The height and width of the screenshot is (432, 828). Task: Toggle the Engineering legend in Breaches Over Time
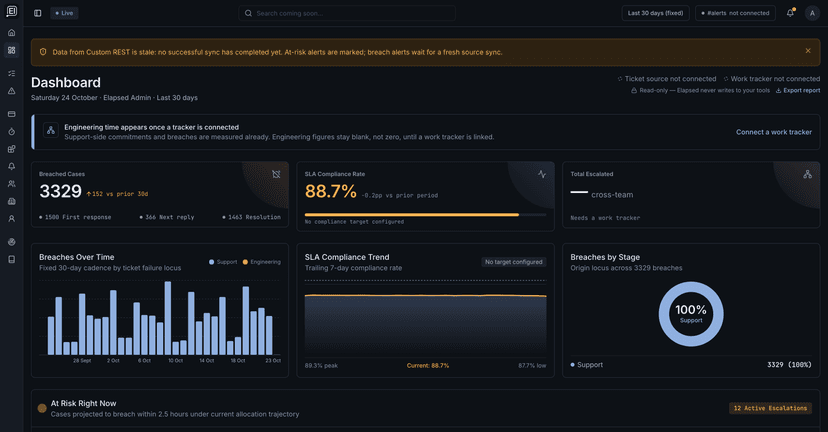pyautogui.click(x=261, y=262)
